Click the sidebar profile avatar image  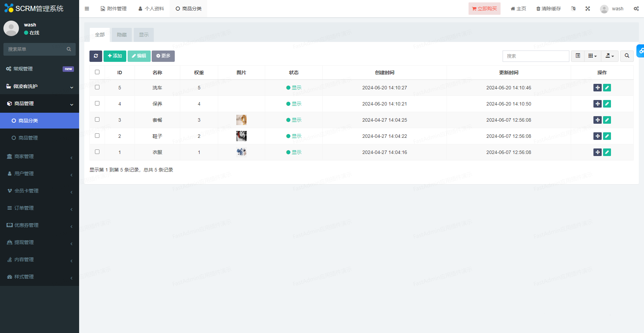point(11,28)
